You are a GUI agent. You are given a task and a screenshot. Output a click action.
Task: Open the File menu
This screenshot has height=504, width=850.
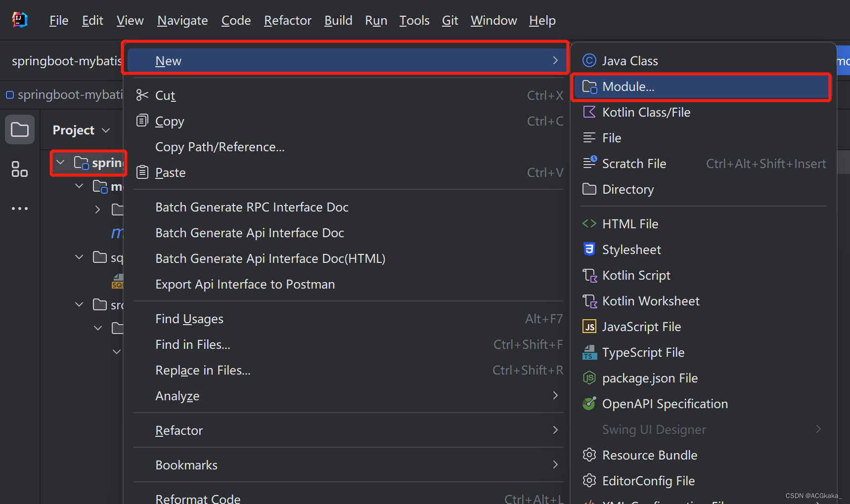pyautogui.click(x=59, y=20)
